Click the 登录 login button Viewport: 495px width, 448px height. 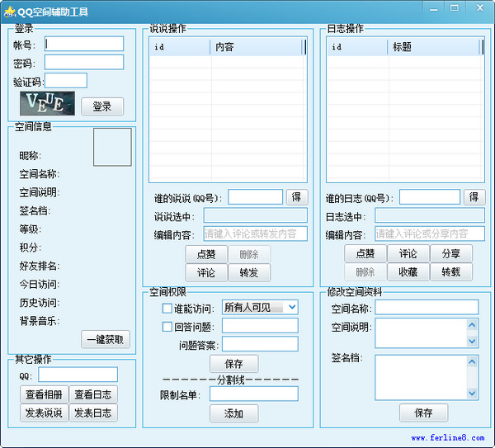(x=102, y=106)
